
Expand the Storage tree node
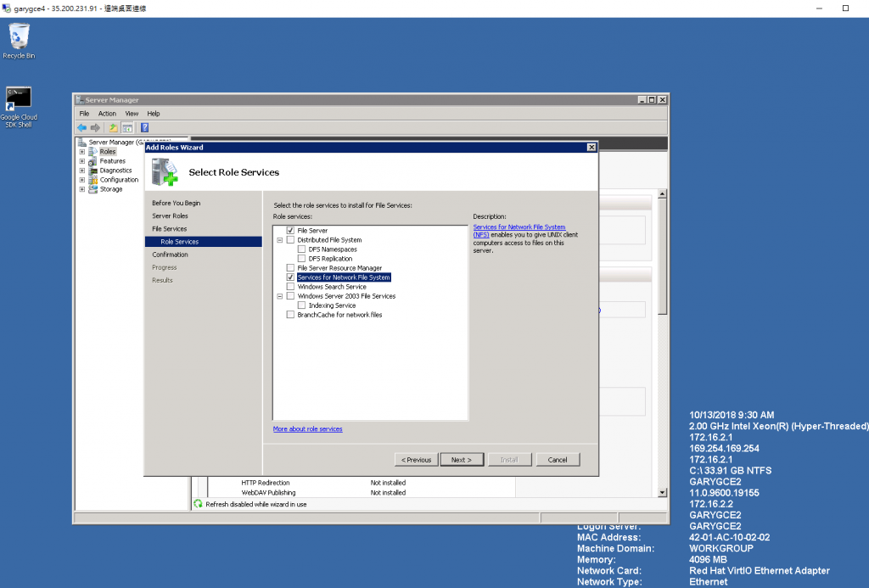[82, 189]
